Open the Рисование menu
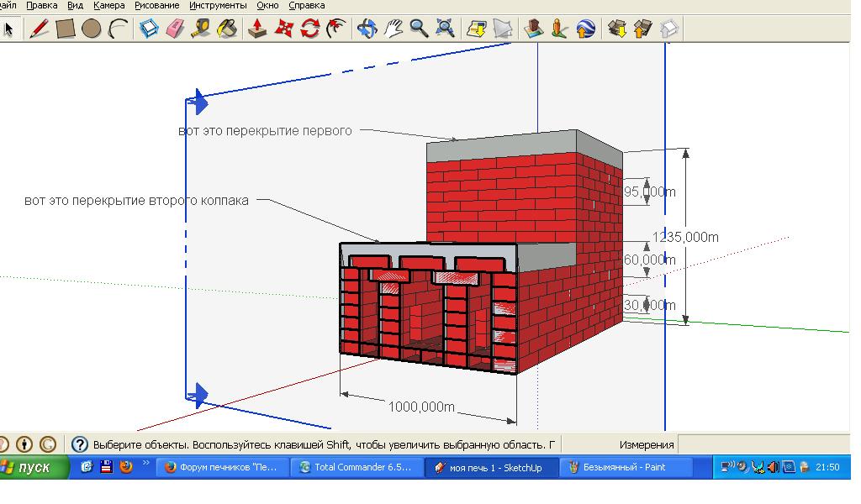 (x=156, y=5)
